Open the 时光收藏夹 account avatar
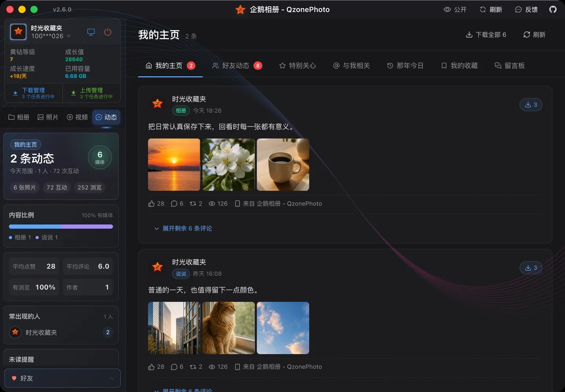Viewport: 565px width, 392px height. 18,32
